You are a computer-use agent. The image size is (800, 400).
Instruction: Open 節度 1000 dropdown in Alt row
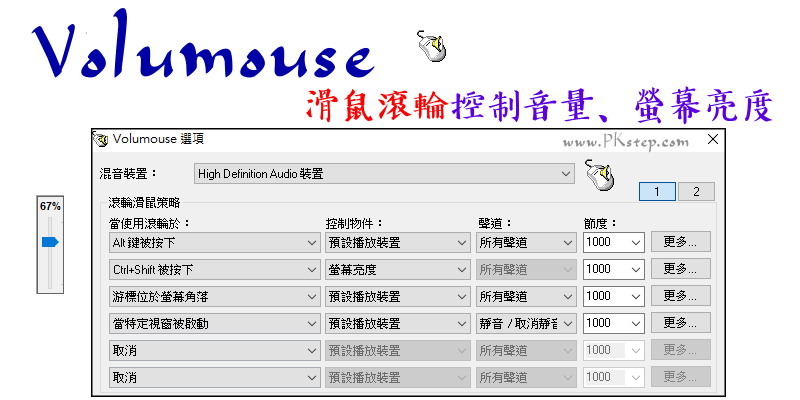click(614, 243)
